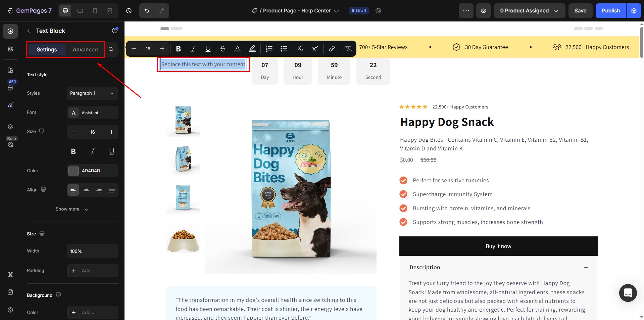Click the undo arrow in top bar

147,11
